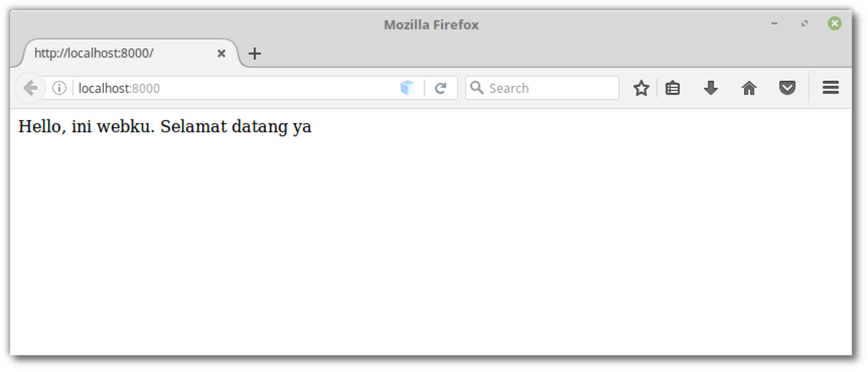Minimize the Mozilla Firefox window
Image resolution: width=868 pixels, height=372 pixels.
point(774,23)
